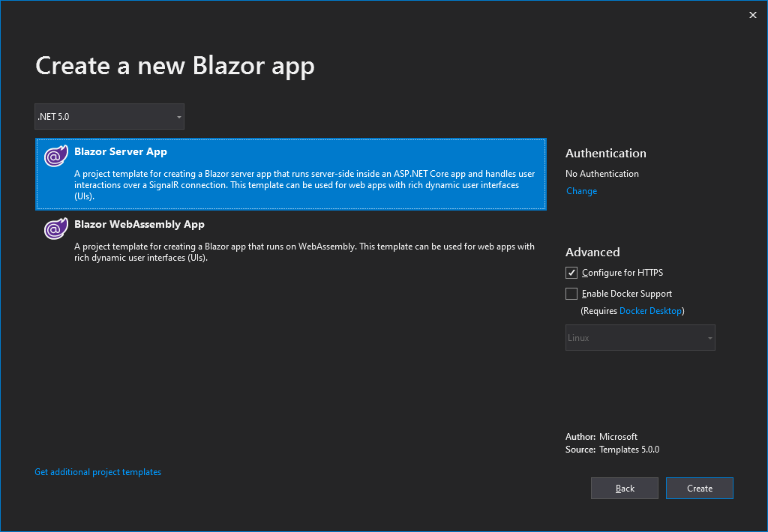Viewport: 768px width, 532px height.
Task: Go Back to the previous step
Action: [624, 488]
